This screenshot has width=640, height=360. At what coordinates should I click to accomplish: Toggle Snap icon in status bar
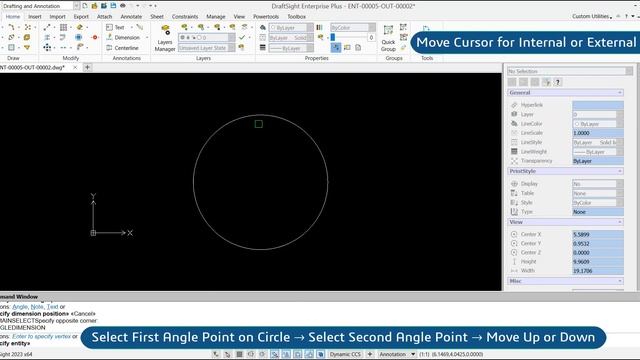coord(227,354)
